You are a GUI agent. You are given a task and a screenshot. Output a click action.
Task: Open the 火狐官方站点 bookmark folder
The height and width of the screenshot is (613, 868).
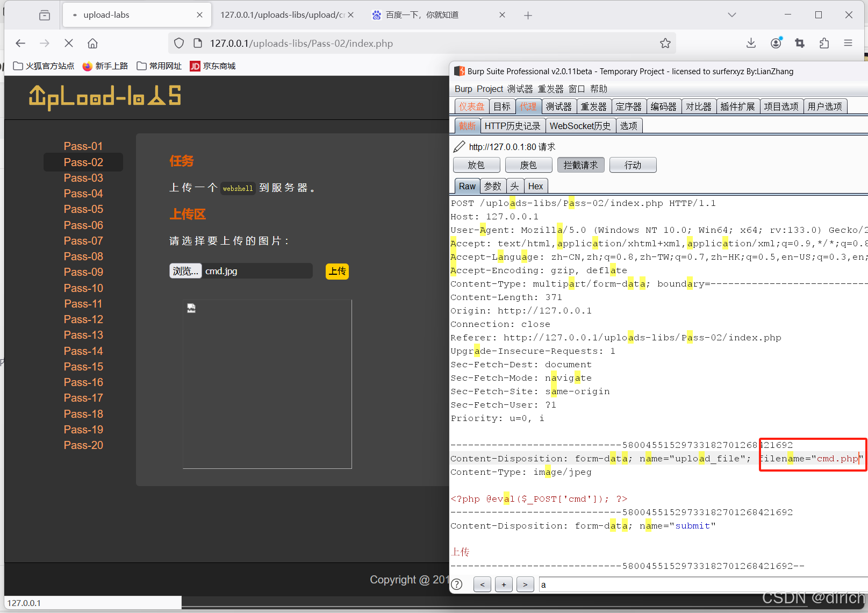click(x=44, y=66)
